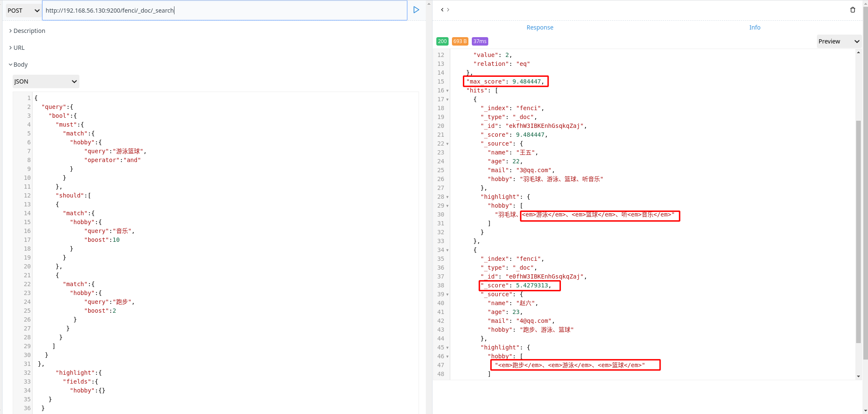Click the orange 693 B size badge
The height and width of the screenshot is (414, 868).
coord(460,41)
